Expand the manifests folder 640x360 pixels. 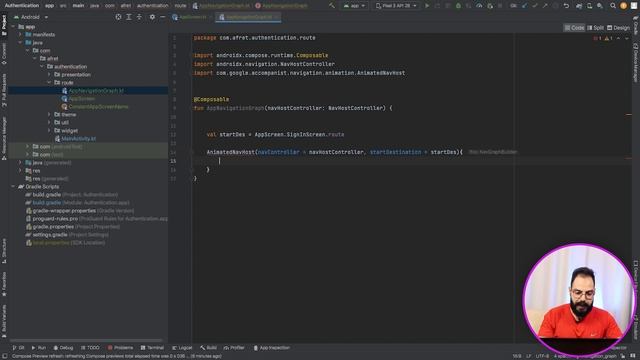(x=20, y=35)
